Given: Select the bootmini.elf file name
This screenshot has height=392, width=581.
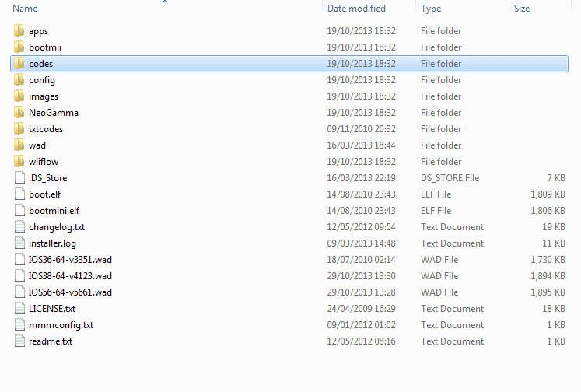Looking at the screenshot, I should (x=54, y=211).
